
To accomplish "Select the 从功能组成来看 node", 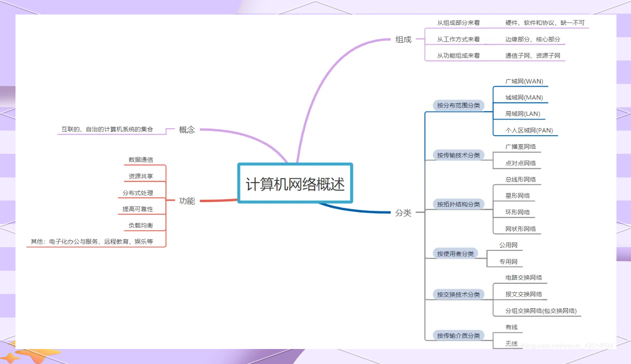I will [x=458, y=55].
